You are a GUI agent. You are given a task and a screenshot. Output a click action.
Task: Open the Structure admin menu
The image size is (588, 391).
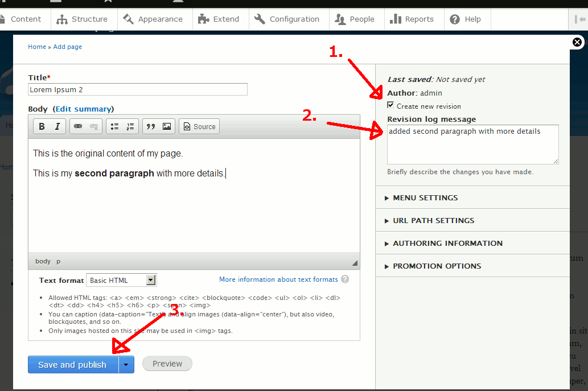coord(84,19)
